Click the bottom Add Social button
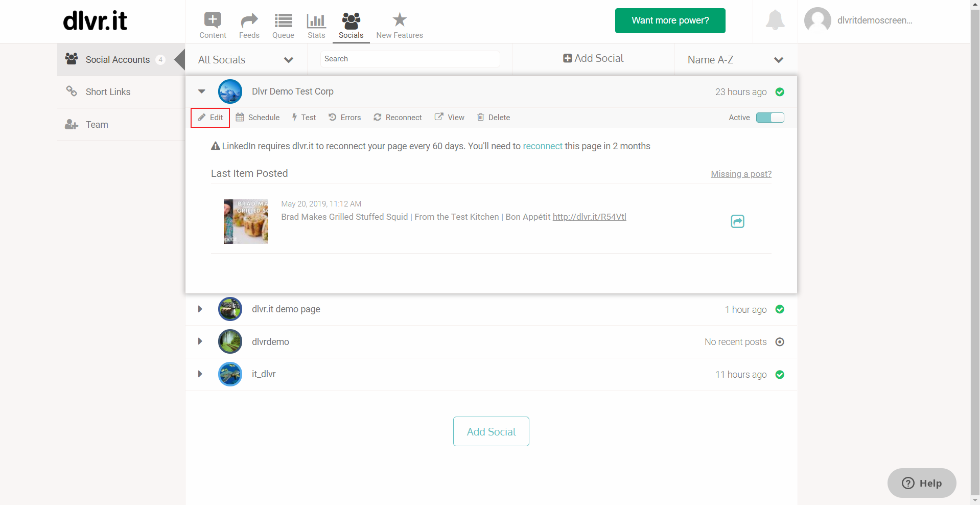The image size is (980, 505). pyautogui.click(x=491, y=431)
